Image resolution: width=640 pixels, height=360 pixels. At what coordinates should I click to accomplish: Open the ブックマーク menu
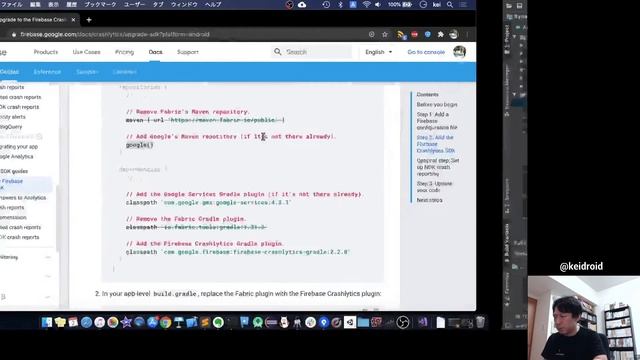click(100, 4)
